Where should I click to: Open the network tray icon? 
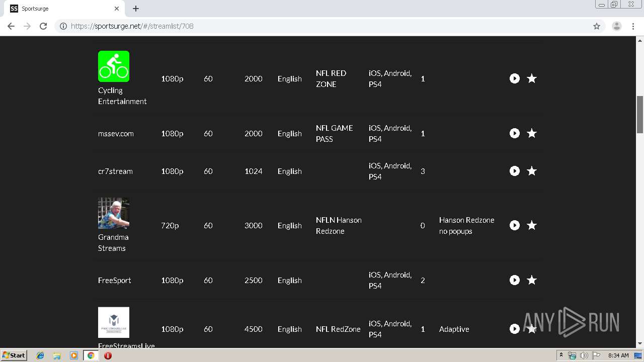point(572,355)
